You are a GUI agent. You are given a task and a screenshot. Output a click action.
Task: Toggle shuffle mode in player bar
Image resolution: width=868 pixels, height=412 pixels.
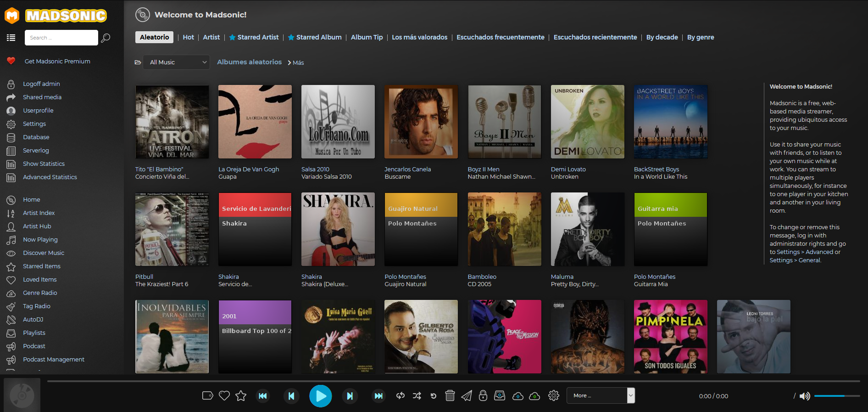click(x=417, y=395)
